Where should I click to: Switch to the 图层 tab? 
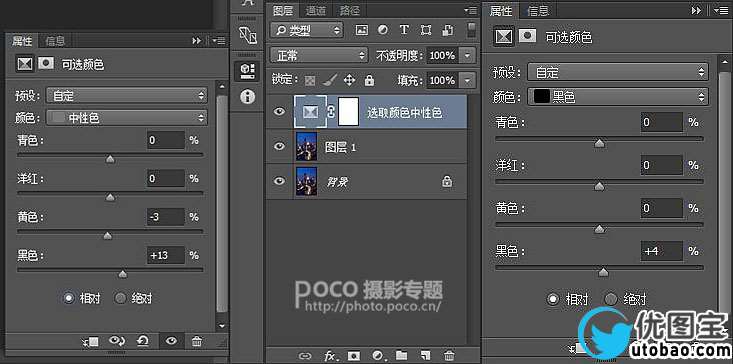point(283,10)
